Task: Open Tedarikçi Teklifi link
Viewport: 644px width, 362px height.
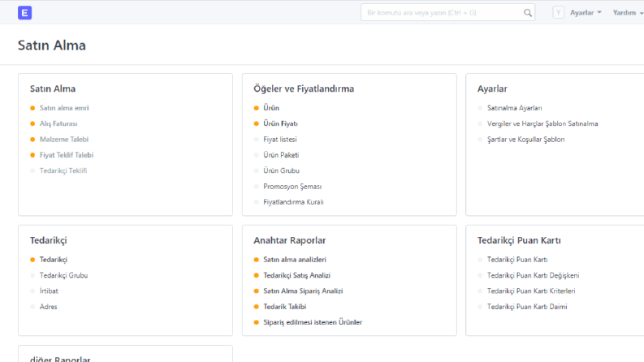Action: click(63, 170)
